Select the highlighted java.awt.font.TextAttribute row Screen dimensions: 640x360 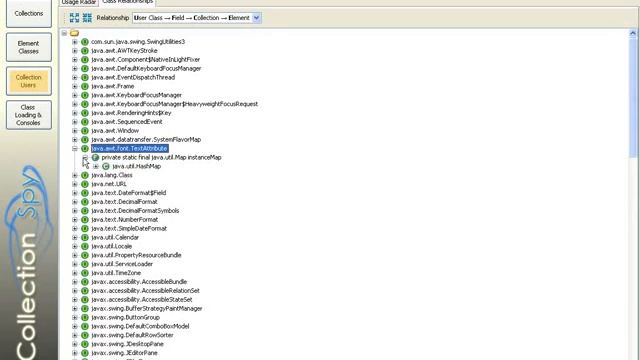pos(129,149)
